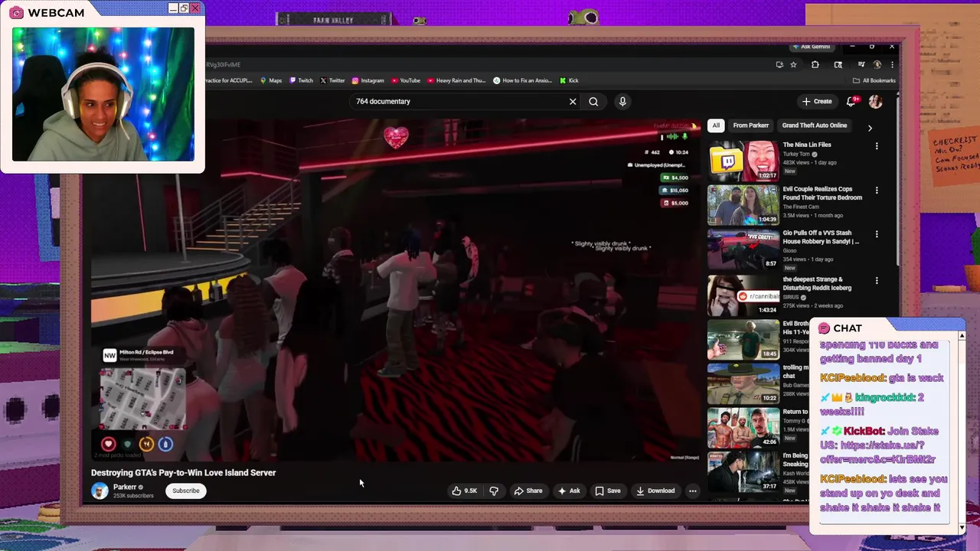The image size is (980, 551).
Task: Download the video
Action: 655,491
